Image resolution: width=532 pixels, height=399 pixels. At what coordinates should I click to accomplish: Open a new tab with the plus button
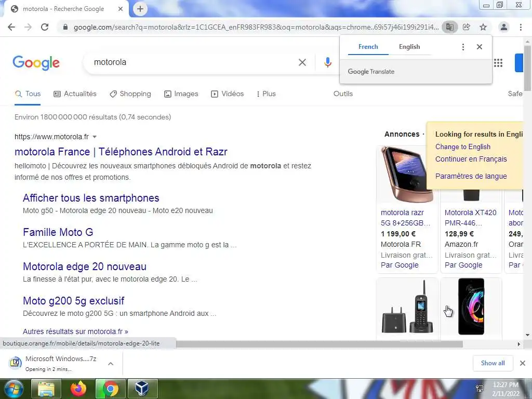[x=140, y=9]
